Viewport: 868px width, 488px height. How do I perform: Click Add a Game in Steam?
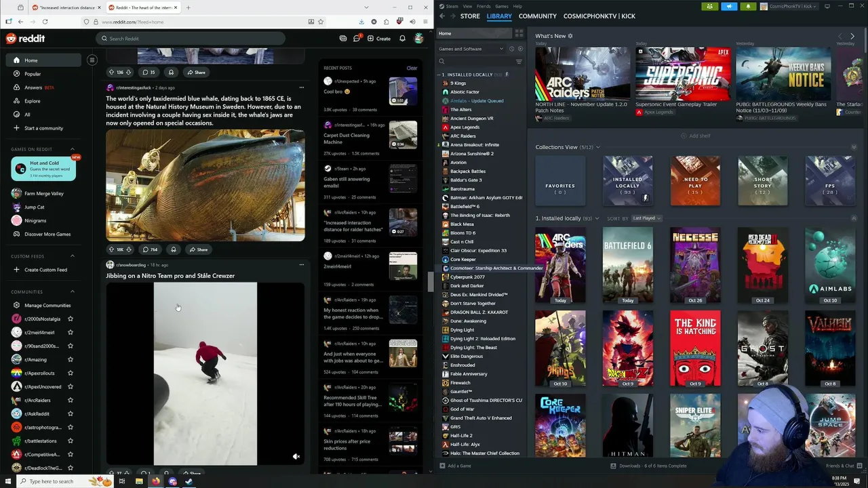tap(455, 466)
